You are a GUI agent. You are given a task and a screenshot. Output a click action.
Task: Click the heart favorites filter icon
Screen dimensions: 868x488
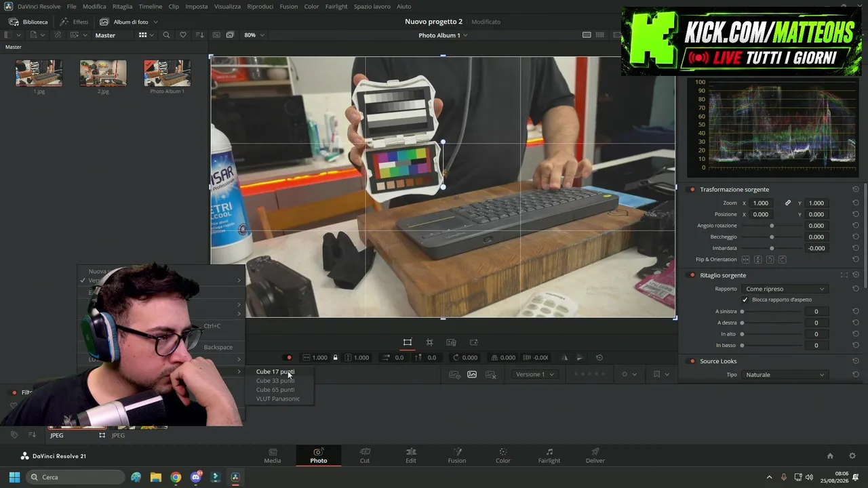[183, 35]
